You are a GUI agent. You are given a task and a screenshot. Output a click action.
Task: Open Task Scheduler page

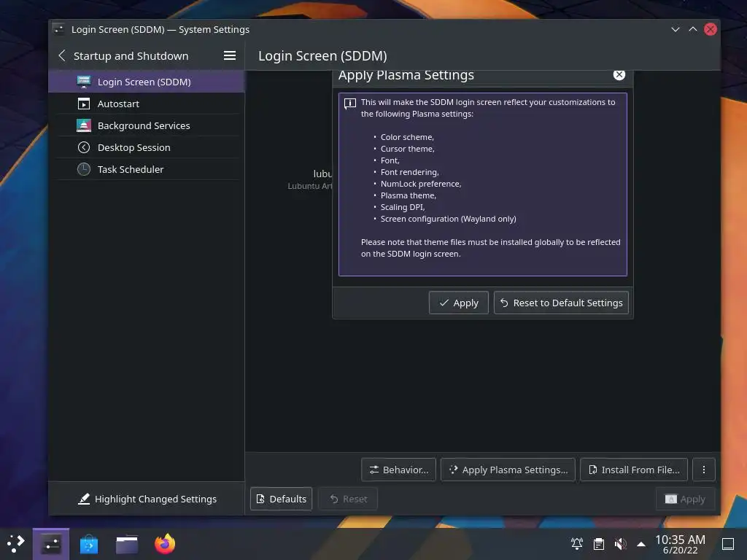point(147,169)
